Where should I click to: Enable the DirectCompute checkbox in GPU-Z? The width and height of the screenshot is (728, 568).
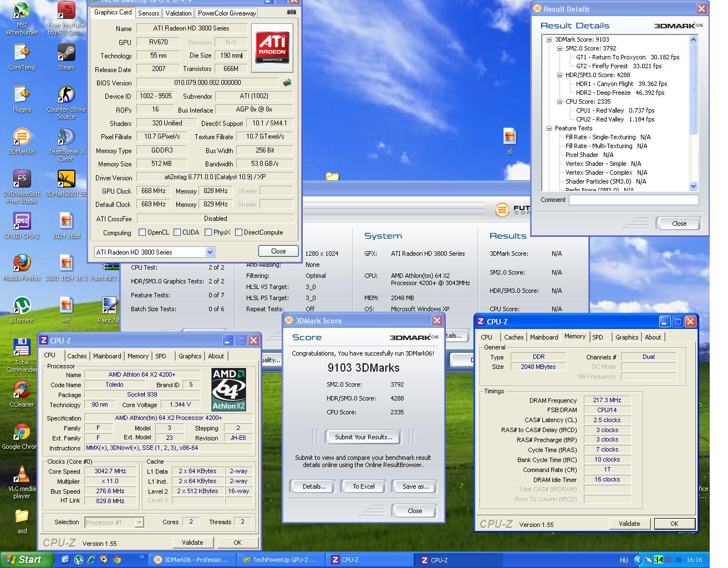(x=238, y=232)
